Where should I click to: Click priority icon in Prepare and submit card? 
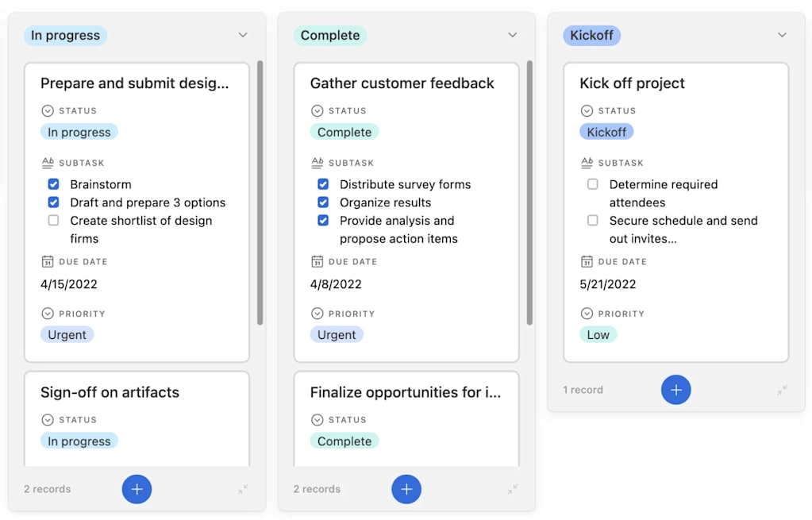coord(48,314)
